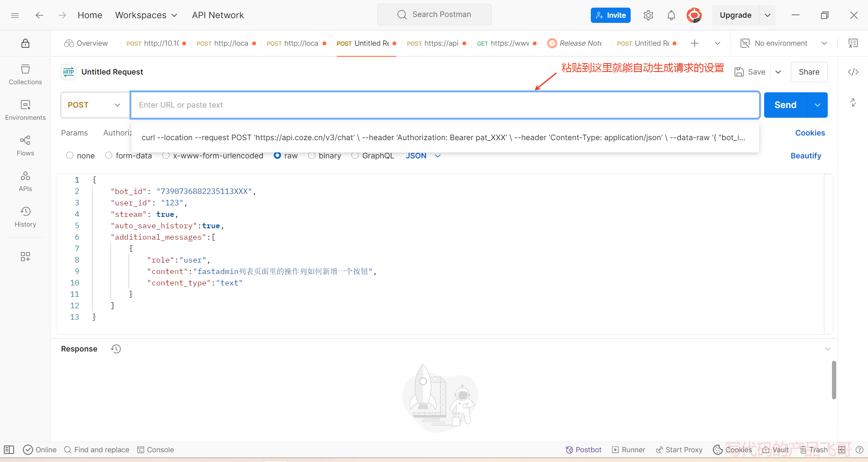Open Find and replace
This screenshot has width=868, height=462.
click(x=96, y=450)
